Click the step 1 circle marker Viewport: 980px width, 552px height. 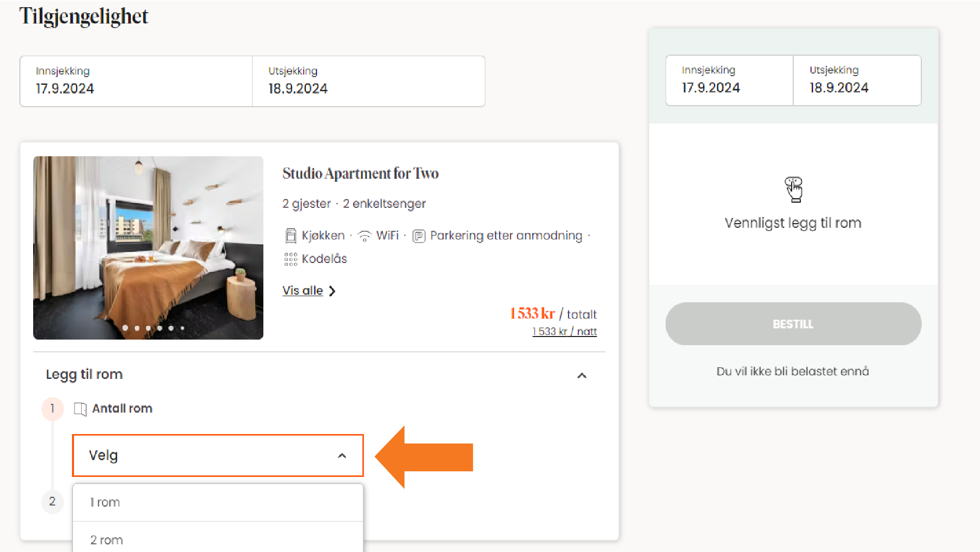[x=52, y=409]
